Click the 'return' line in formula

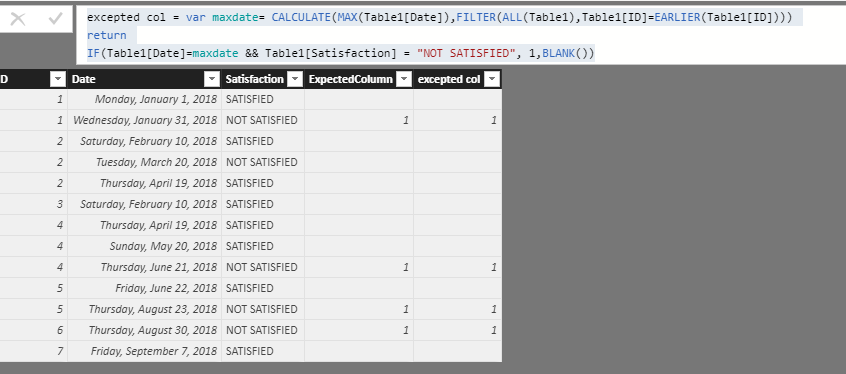coord(107,35)
